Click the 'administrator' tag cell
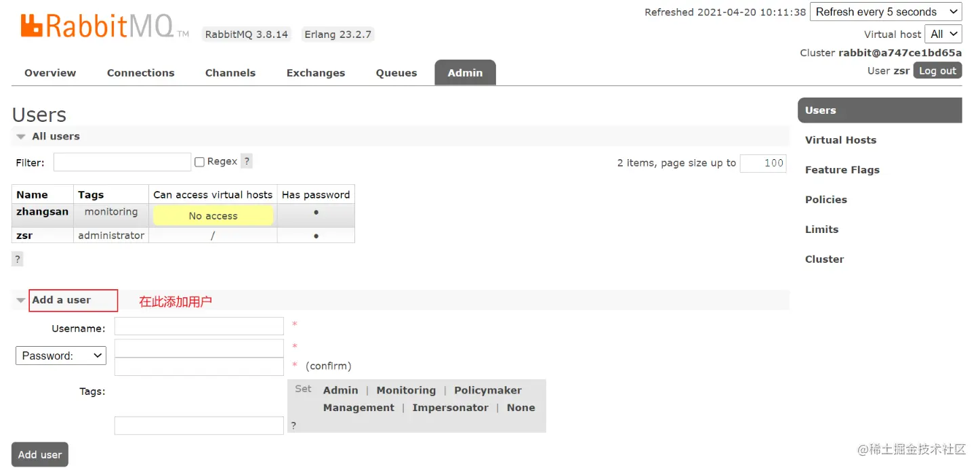 [x=111, y=236]
